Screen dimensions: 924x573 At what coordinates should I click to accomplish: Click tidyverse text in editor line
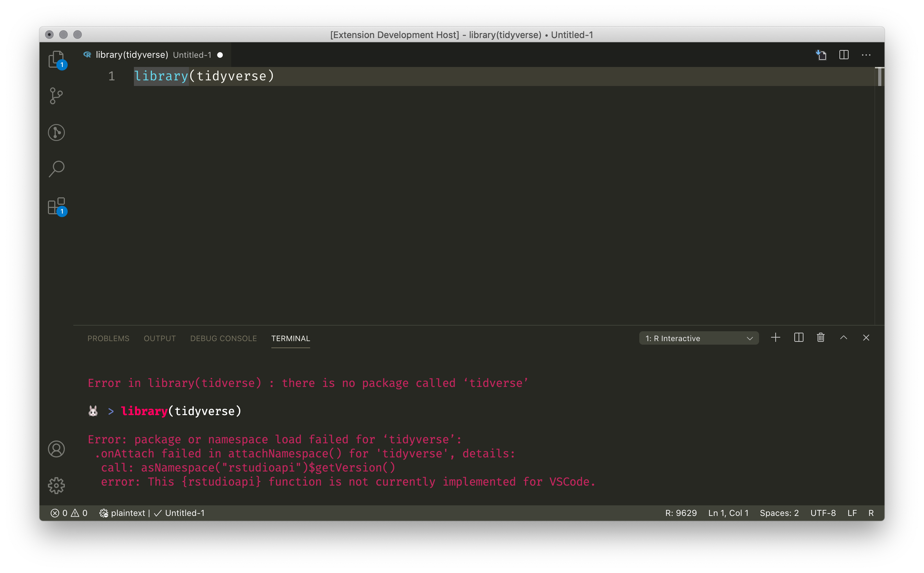pos(232,76)
